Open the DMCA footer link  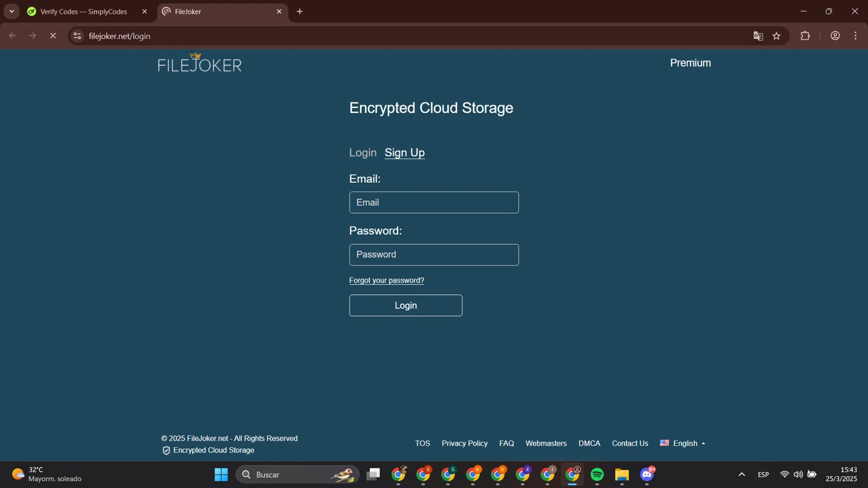coord(589,443)
